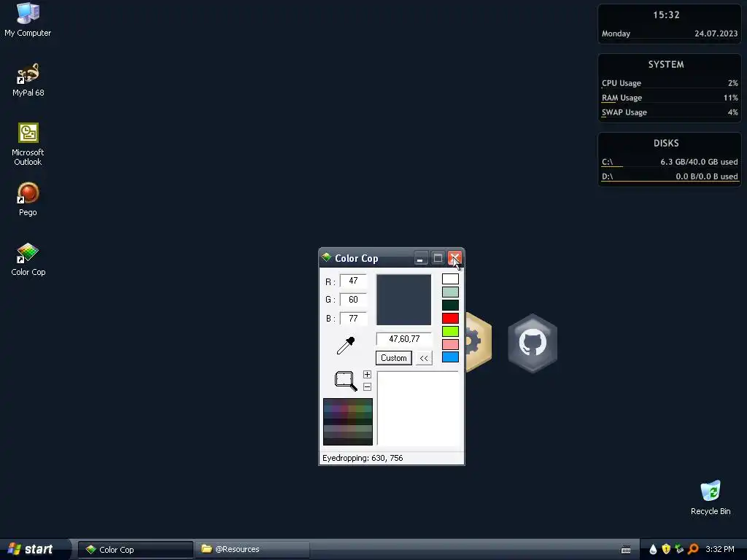
Task: Pick up the eyedropper tool in Color Cop
Action: click(346, 345)
